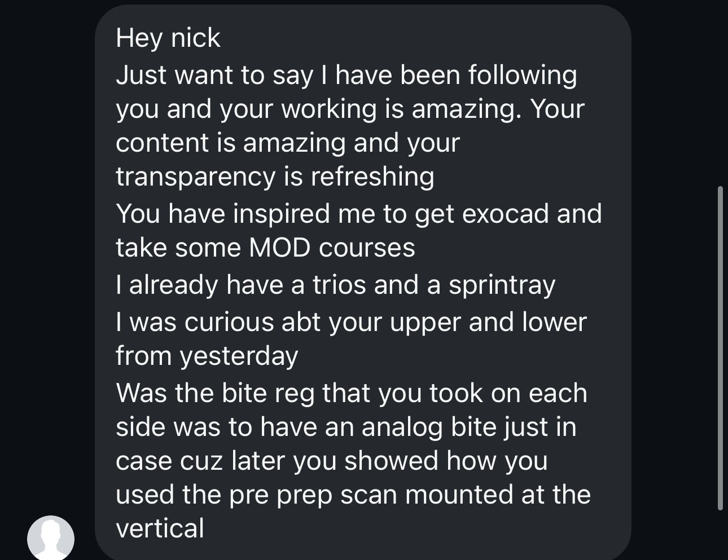Click the "case cuz later" text line
This screenshot has width=728, height=560.
(331, 461)
